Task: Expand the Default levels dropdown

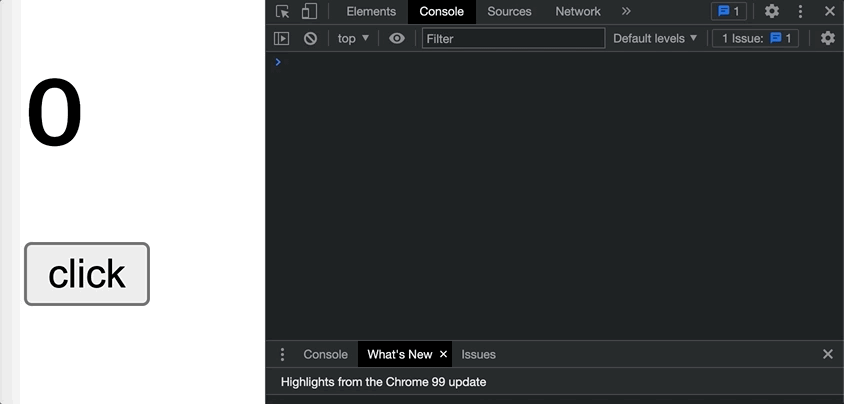Action: tap(655, 39)
